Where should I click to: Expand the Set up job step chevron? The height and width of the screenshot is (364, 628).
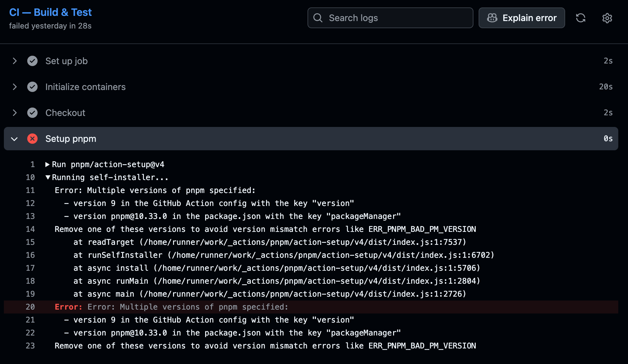pyautogui.click(x=15, y=61)
